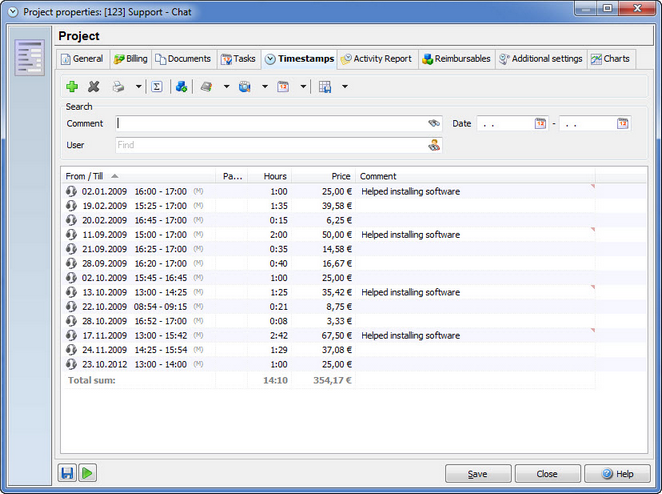662x494 pixels.
Task: Expand the dropdown next to the camera icon
Action: click(x=265, y=87)
